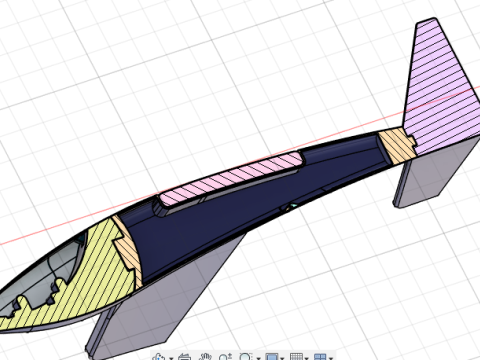Open Grid and Snaps settings icon
The height and width of the screenshot is (360, 480).
pos(296,357)
